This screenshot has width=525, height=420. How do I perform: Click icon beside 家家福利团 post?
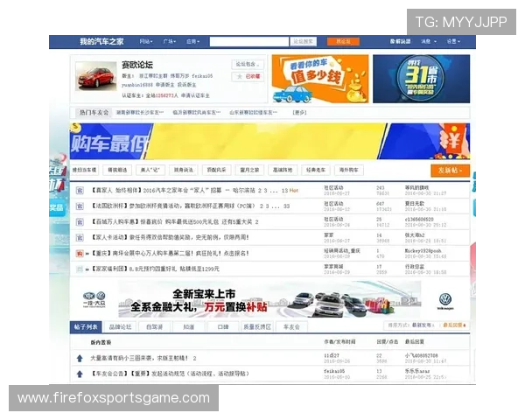coord(80,269)
